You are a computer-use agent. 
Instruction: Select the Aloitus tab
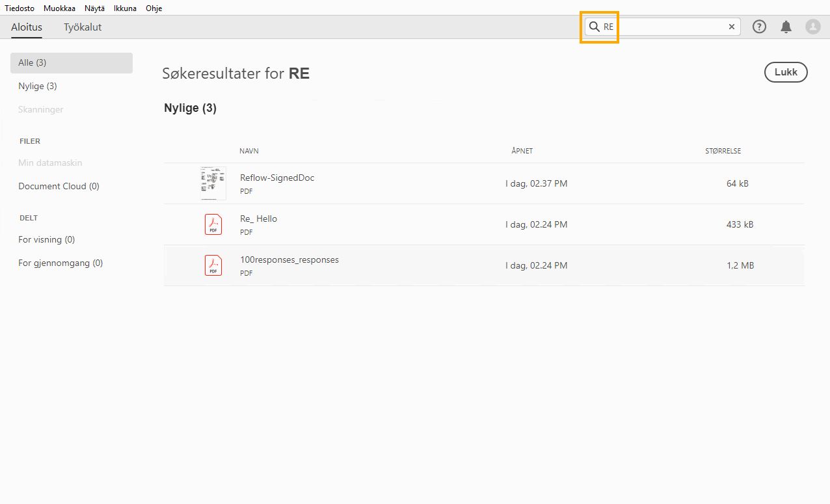coord(27,27)
